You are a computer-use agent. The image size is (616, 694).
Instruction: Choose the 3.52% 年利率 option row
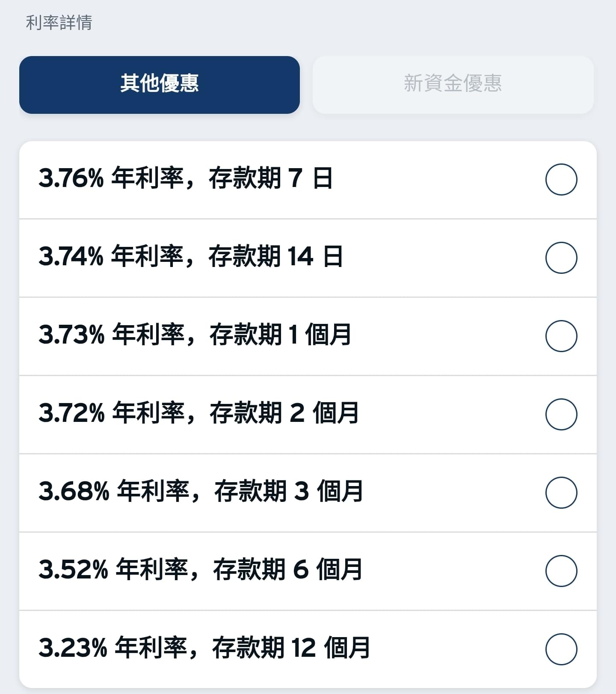(308, 571)
